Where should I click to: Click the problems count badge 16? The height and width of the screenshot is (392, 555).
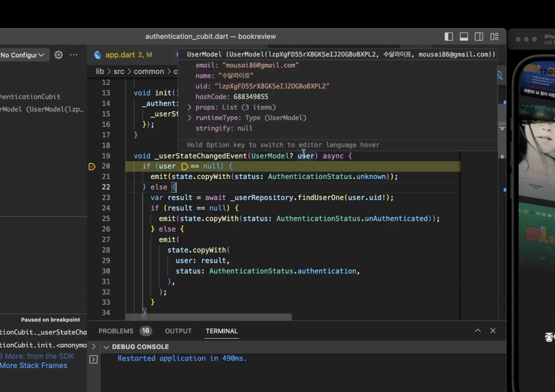point(145,331)
